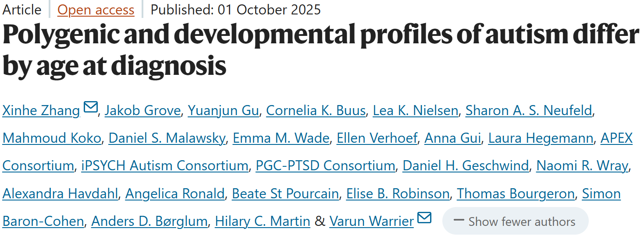Image resolution: width=644 pixels, height=239 pixels.
Task: Select author Jakob Grove
Action: point(143,111)
